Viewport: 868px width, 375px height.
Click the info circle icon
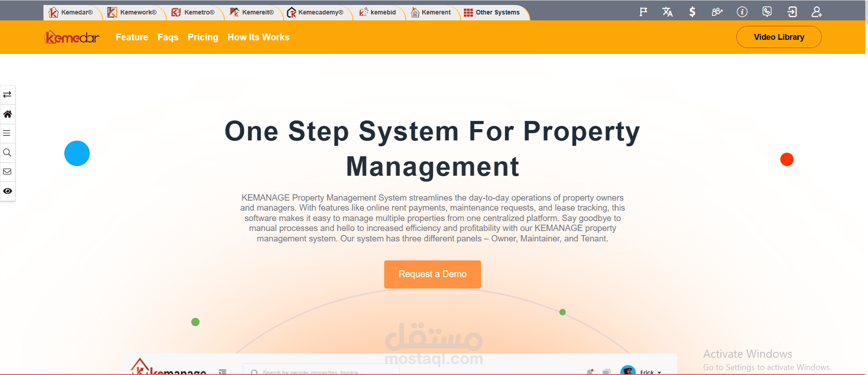(742, 12)
